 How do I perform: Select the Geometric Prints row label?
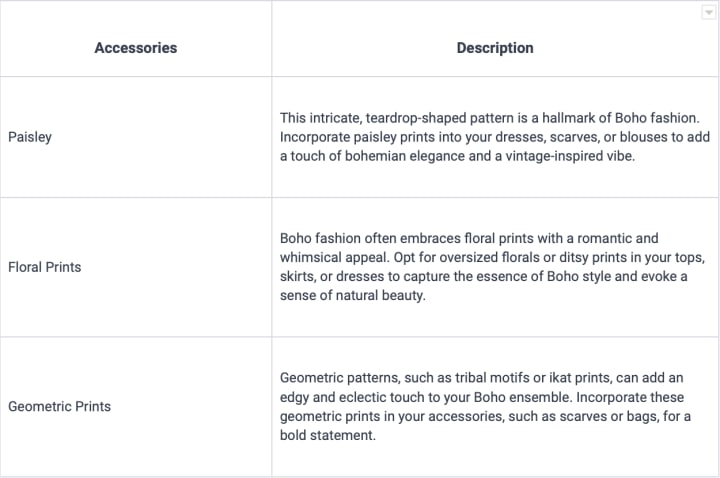(59, 407)
